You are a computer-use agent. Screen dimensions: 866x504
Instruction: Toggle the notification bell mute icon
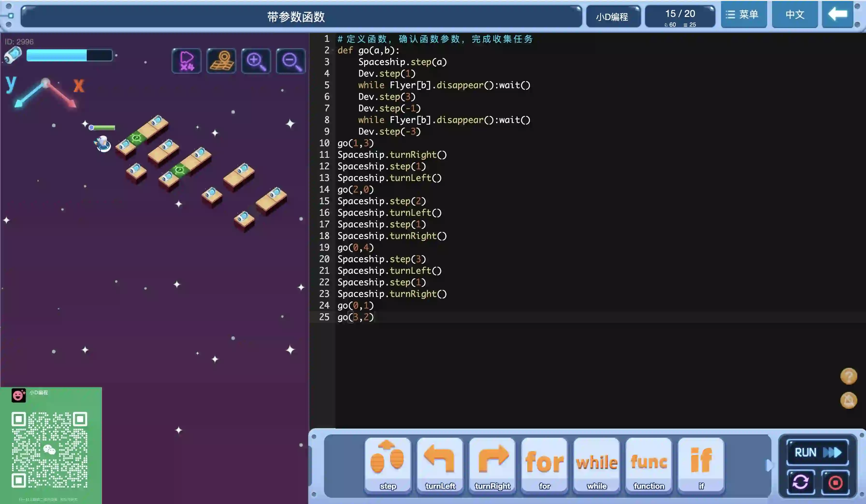848,400
